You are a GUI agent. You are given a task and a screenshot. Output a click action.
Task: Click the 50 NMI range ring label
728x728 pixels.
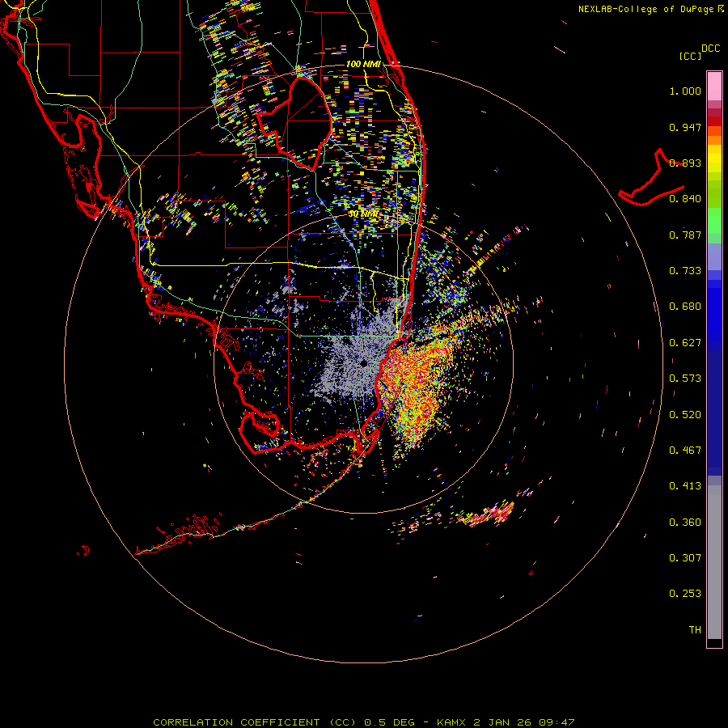[363, 214]
